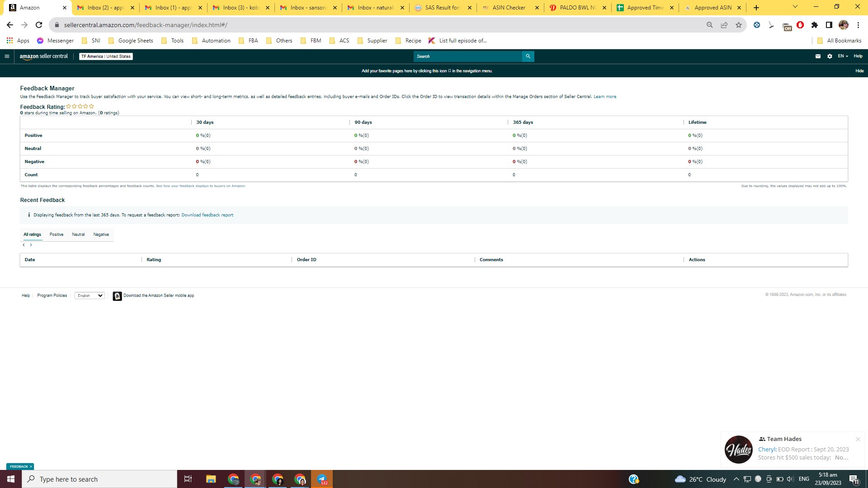Open a new browser tab
This screenshot has width=868, height=488.
[x=756, y=8]
